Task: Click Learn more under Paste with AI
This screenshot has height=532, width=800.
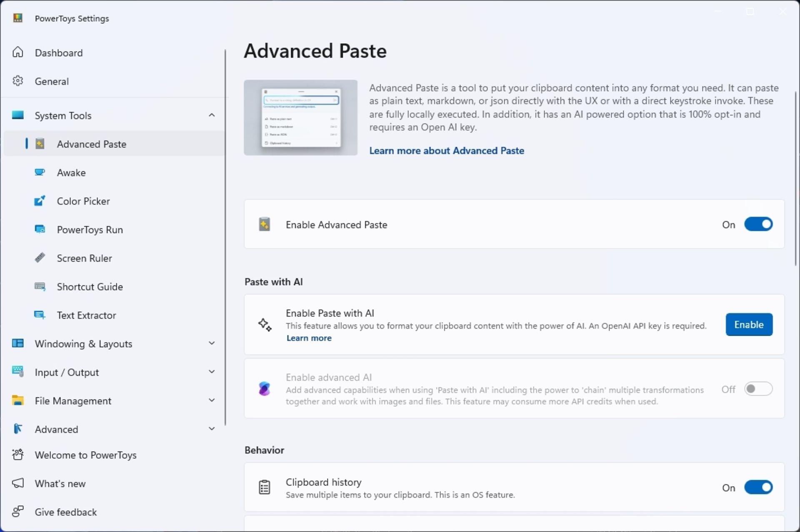Action: tap(309, 338)
